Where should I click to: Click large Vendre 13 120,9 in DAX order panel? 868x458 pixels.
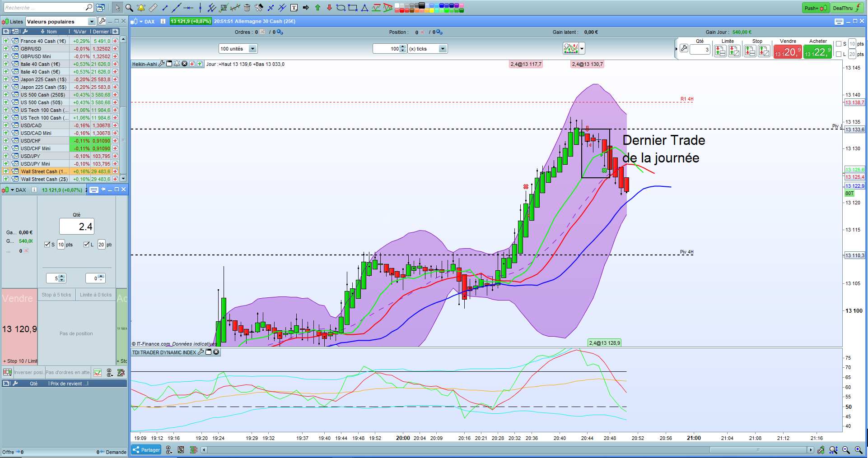(19, 327)
